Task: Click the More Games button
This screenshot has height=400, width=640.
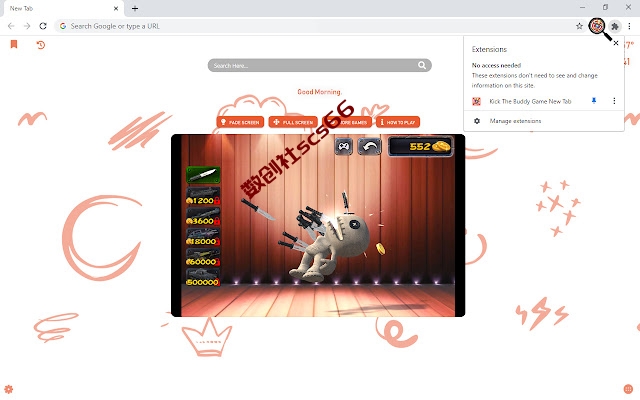Action: 347,122
